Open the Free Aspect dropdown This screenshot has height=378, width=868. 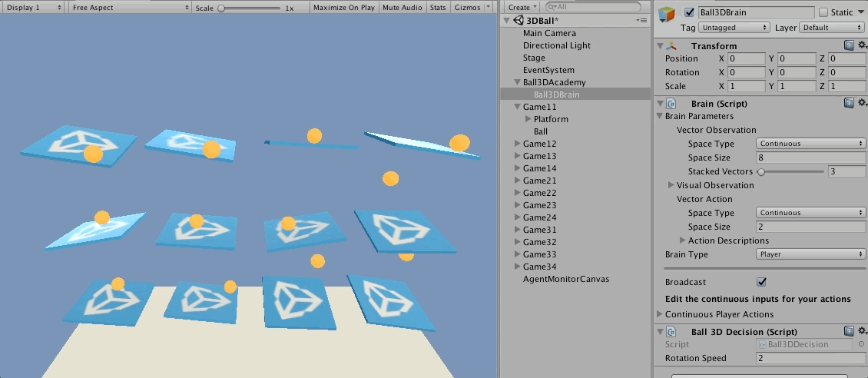(x=131, y=8)
